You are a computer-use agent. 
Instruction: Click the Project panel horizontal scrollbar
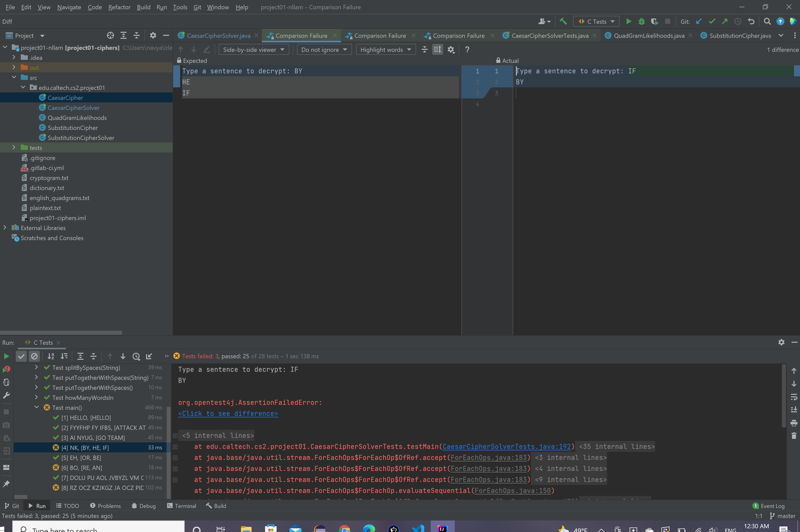pos(61,332)
